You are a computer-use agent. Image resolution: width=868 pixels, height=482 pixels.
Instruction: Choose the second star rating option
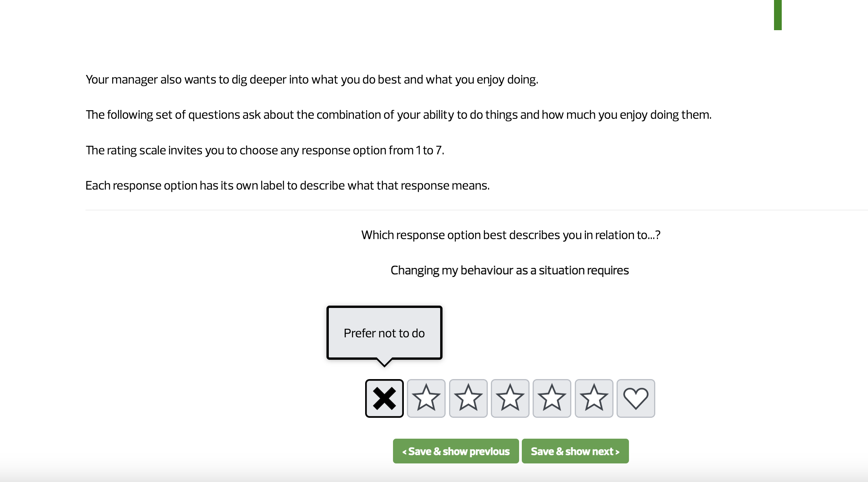[468, 398]
